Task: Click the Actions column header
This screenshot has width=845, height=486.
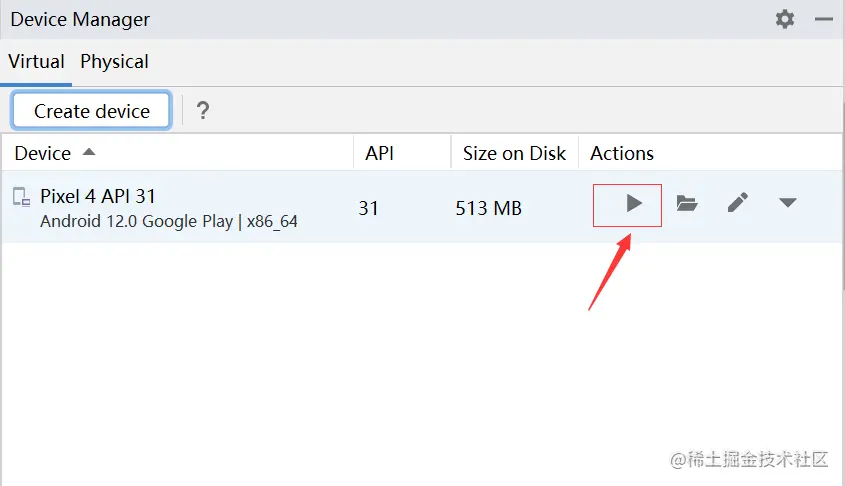Action: point(622,153)
